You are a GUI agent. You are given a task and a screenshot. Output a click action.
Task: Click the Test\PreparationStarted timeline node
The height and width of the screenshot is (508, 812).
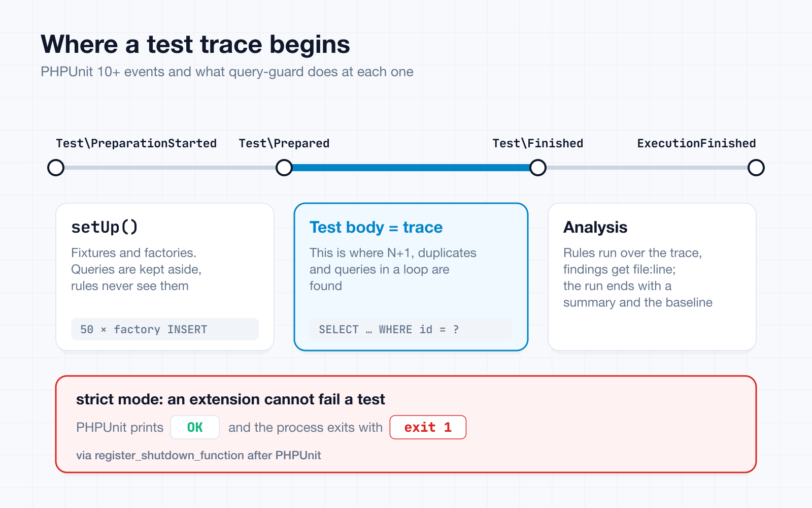(56, 168)
